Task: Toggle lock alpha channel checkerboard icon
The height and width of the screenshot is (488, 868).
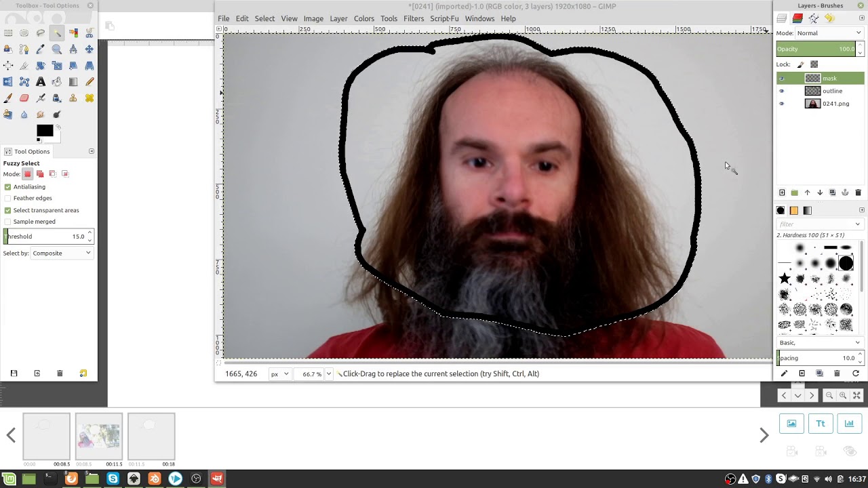Action: [x=814, y=64]
